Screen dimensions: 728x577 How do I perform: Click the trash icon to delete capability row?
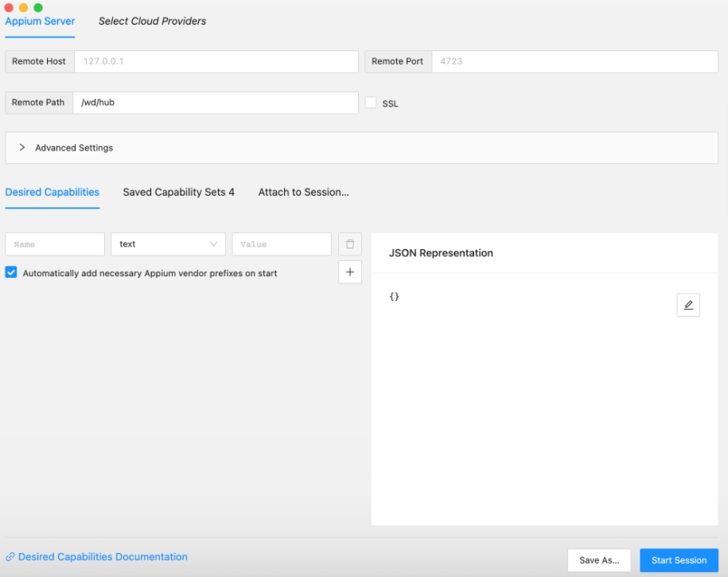coord(349,244)
